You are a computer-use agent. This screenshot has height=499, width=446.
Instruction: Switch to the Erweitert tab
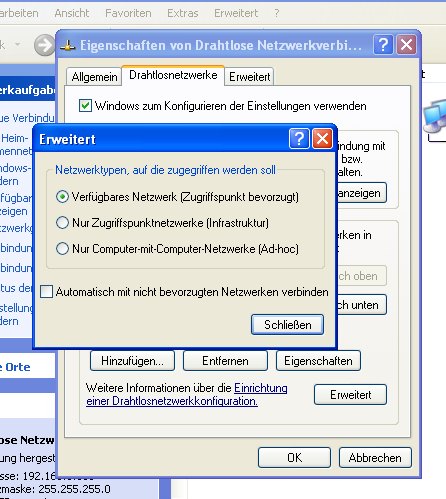[250, 77]
